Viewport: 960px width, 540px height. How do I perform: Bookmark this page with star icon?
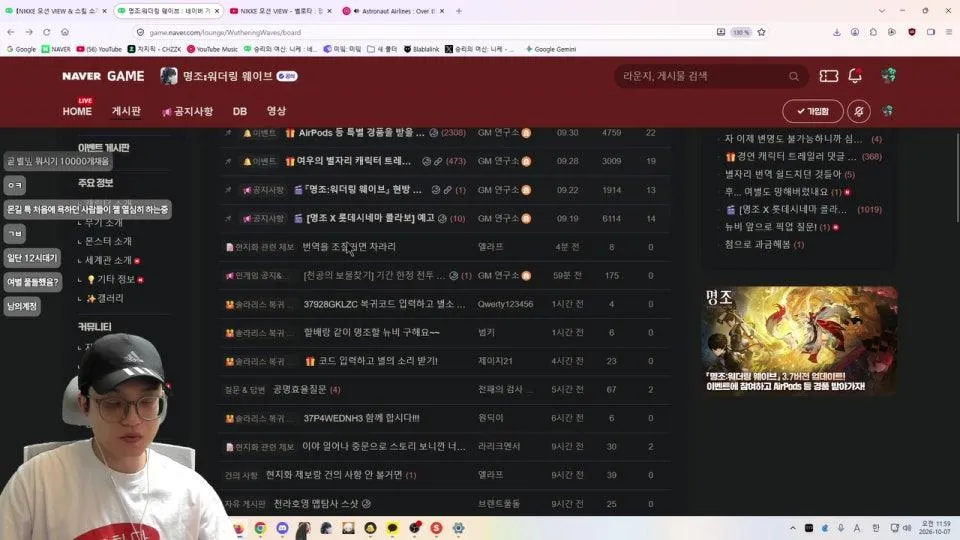(761, 32)
